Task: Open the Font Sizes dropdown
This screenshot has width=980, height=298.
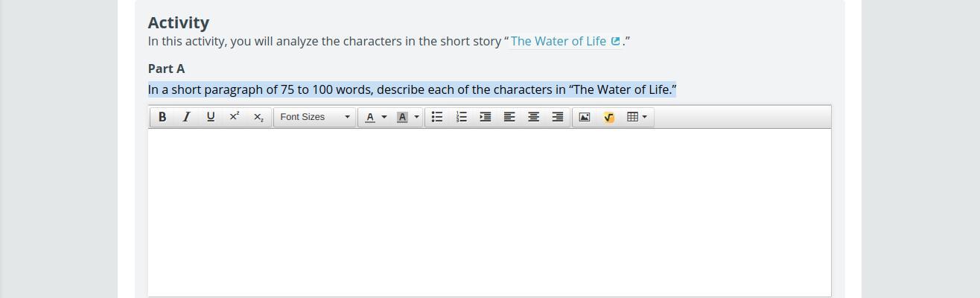Action: click(315, 117)
